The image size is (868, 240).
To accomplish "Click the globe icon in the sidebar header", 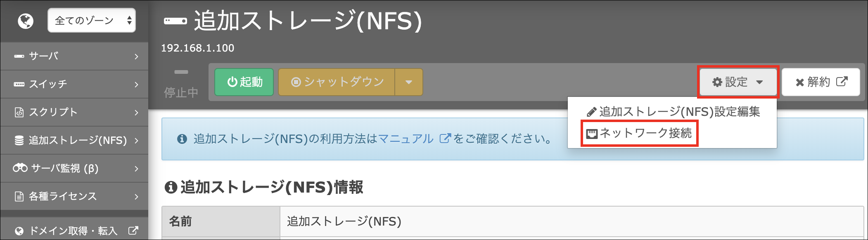I will [x=26, y=21].
